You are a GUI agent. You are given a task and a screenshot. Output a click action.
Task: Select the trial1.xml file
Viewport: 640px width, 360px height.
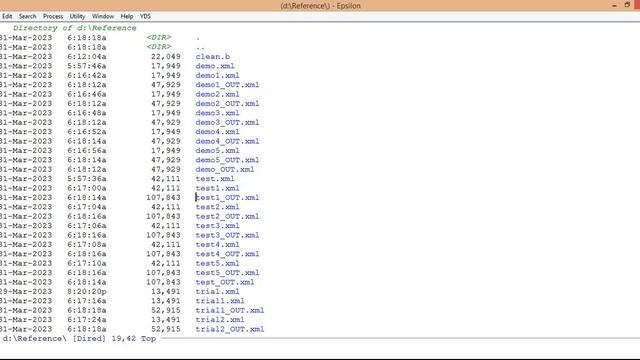coord(220,301)
